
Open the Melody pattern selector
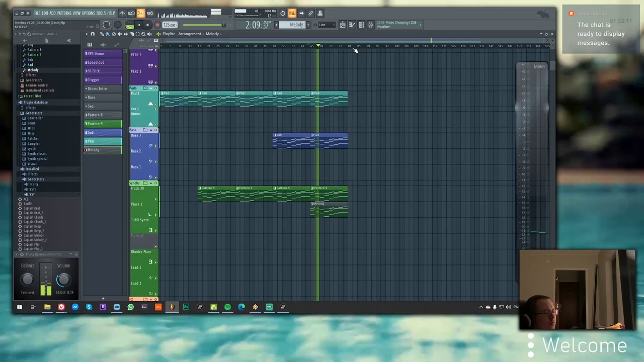(x=293, y=25)
